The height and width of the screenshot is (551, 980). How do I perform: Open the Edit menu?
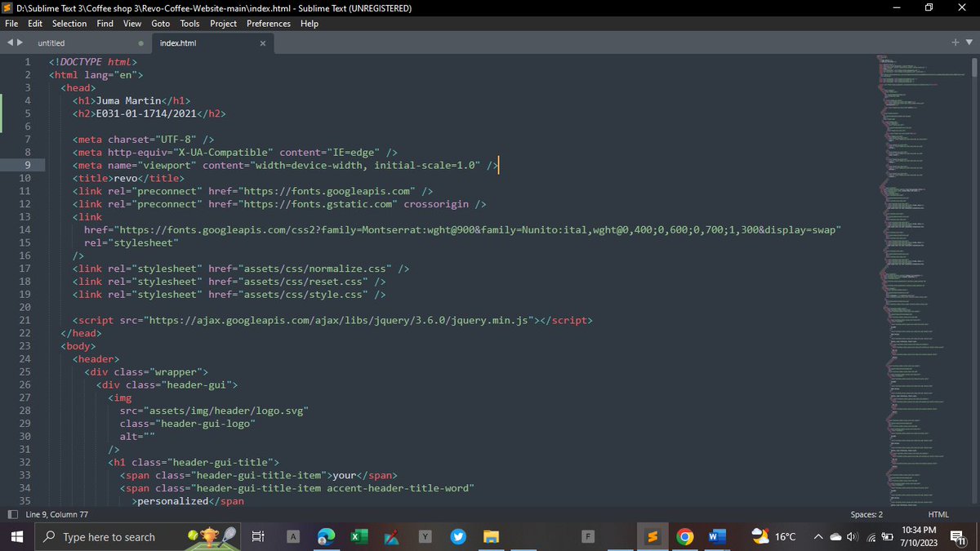pos(35,24)
